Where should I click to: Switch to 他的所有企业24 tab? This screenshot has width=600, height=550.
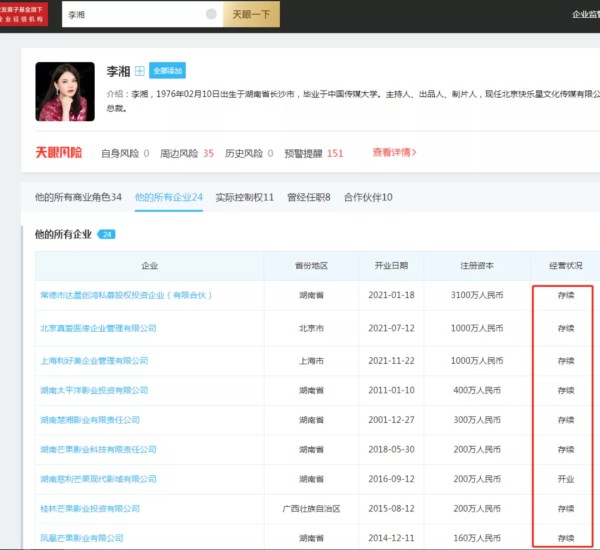tap(169, 197)
